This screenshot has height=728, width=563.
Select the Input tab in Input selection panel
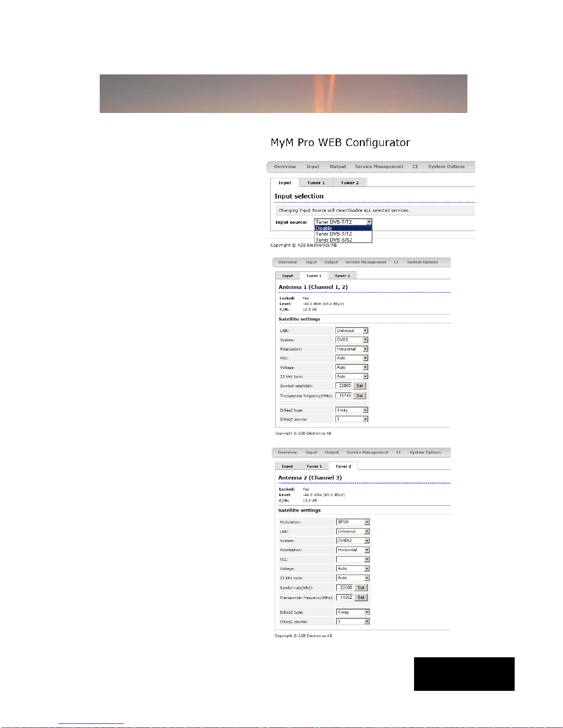coord(285,183)
